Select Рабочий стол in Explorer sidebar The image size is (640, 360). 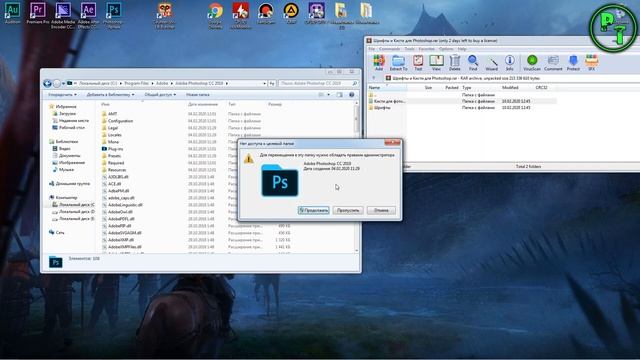pos(69,127)
